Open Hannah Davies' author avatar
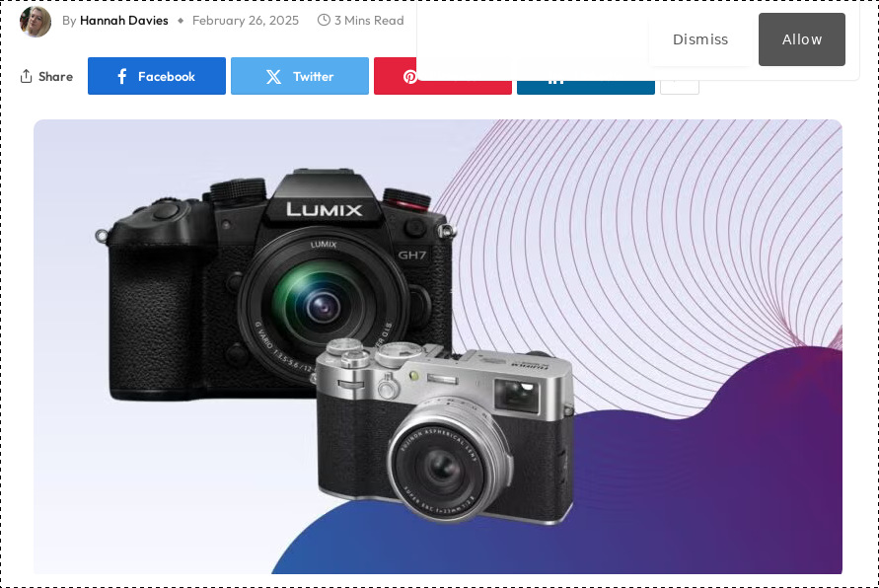This screenshot has width=879, height=588. click(36, 22)
